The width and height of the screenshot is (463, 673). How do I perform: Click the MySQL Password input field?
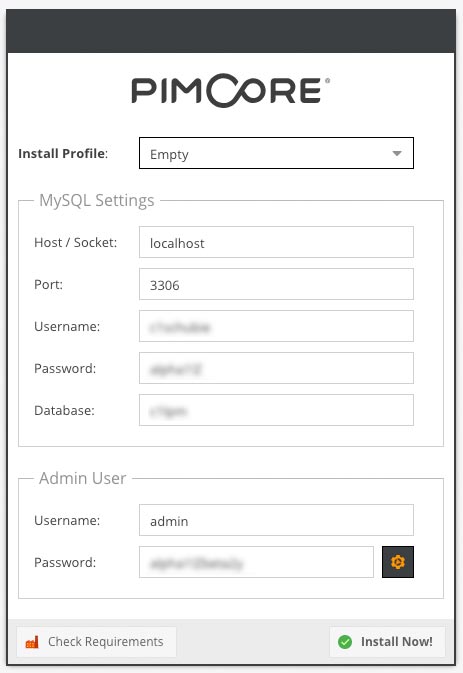[x=276, y=369]
